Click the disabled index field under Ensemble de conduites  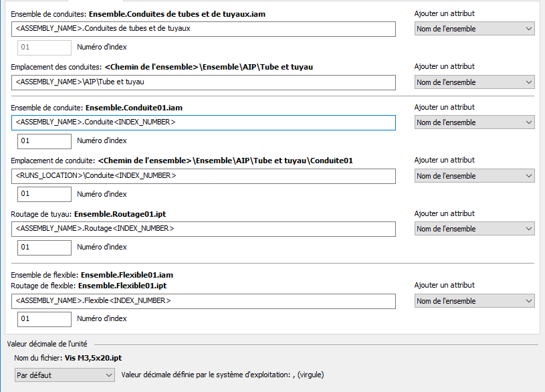click(x=44, y=47)
